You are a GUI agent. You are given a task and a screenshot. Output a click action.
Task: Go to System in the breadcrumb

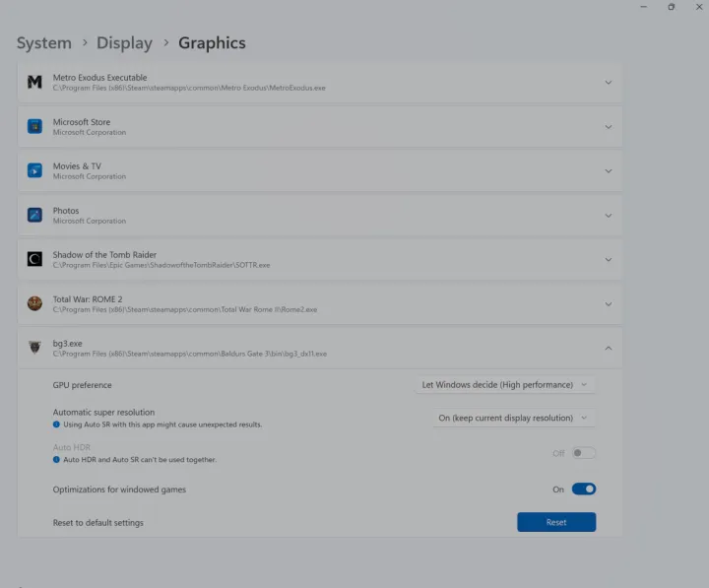[44, 43]
